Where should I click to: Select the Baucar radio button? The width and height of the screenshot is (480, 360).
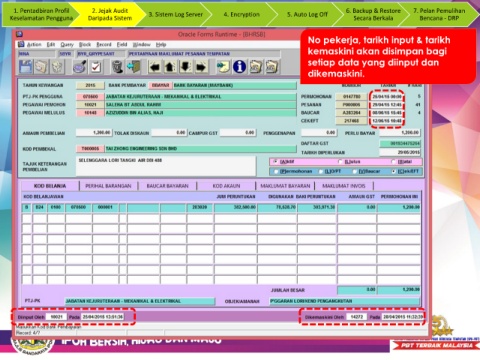355,171
